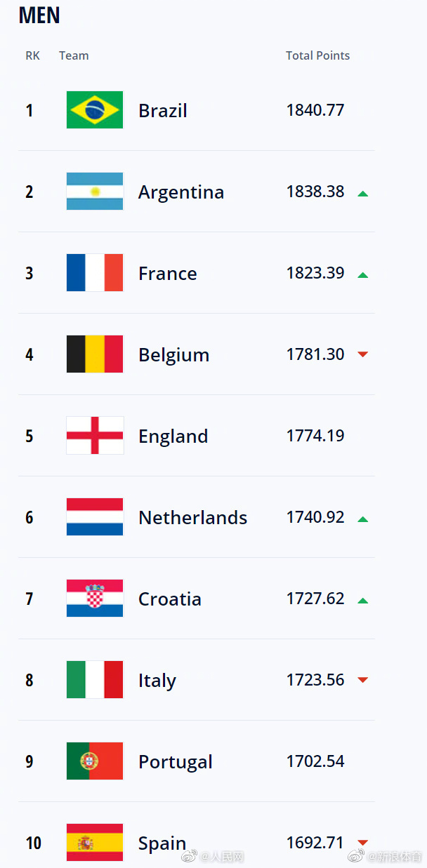Click the MEN rankings heading
This screenshot has height=868, width=427.
coord(39,15)
